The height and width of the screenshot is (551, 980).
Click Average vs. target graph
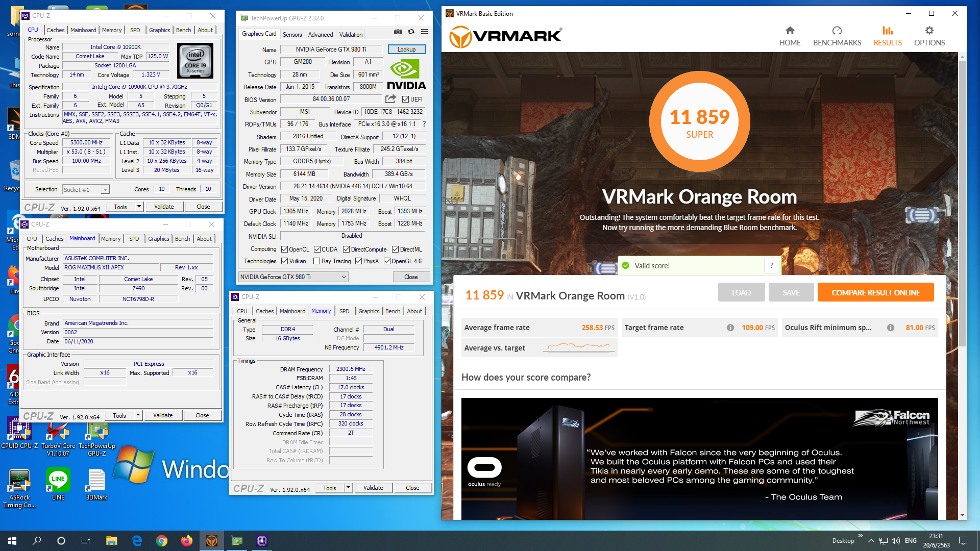click(578, 347)
